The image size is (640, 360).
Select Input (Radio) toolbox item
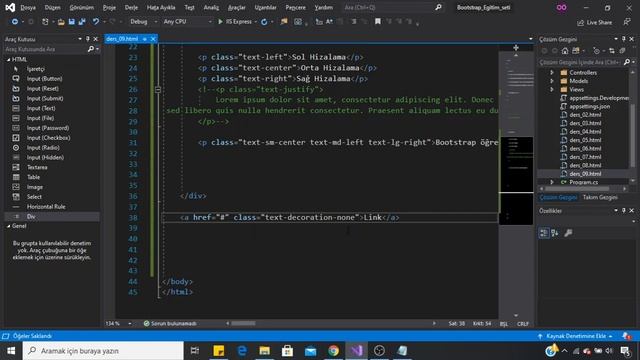43,148
